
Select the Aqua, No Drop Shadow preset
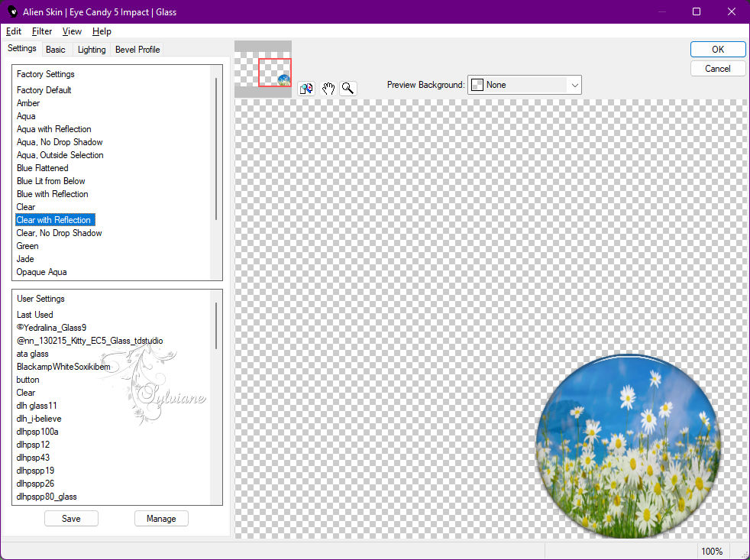60,141
